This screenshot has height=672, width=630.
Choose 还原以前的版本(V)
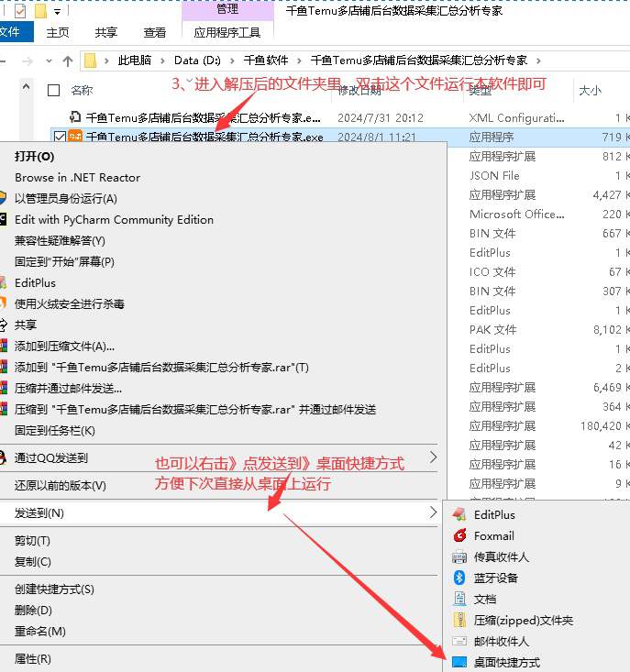click(60, 485)
